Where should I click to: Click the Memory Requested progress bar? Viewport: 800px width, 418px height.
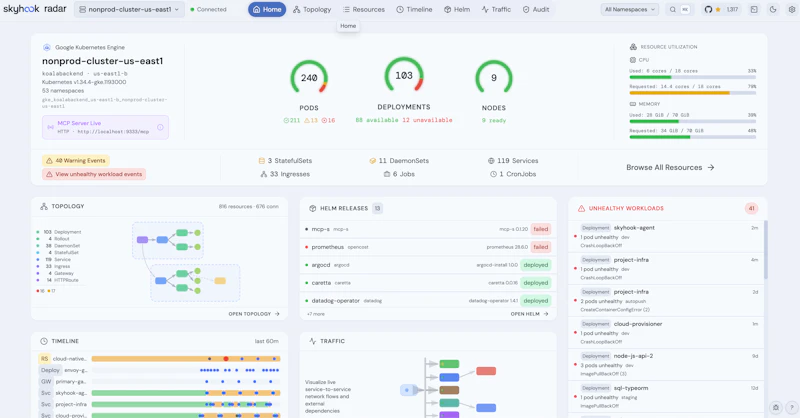click(692, 137)
